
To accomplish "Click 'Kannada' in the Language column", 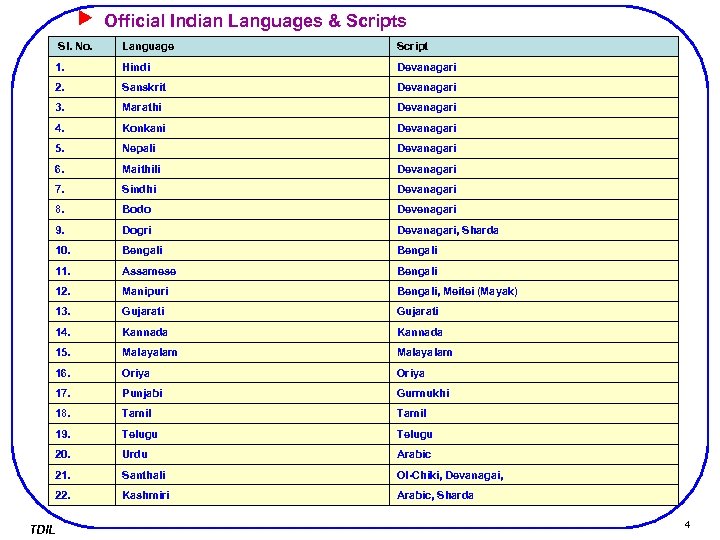I will [253, 332].
